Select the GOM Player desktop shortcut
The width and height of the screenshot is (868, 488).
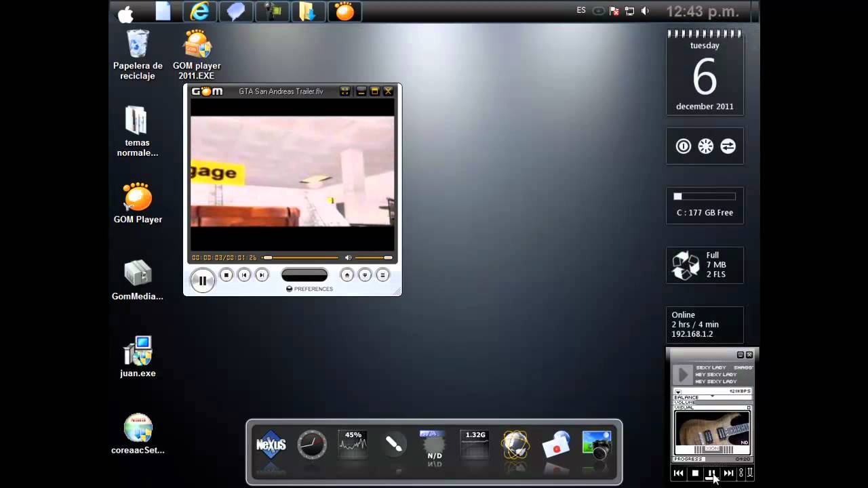(x=138, y=203)
